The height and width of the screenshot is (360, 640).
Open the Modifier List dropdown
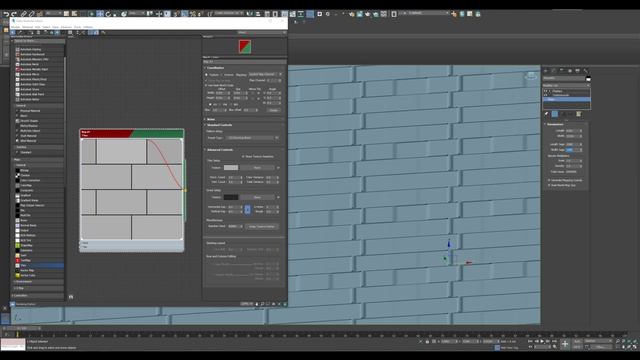click(566, 85)
